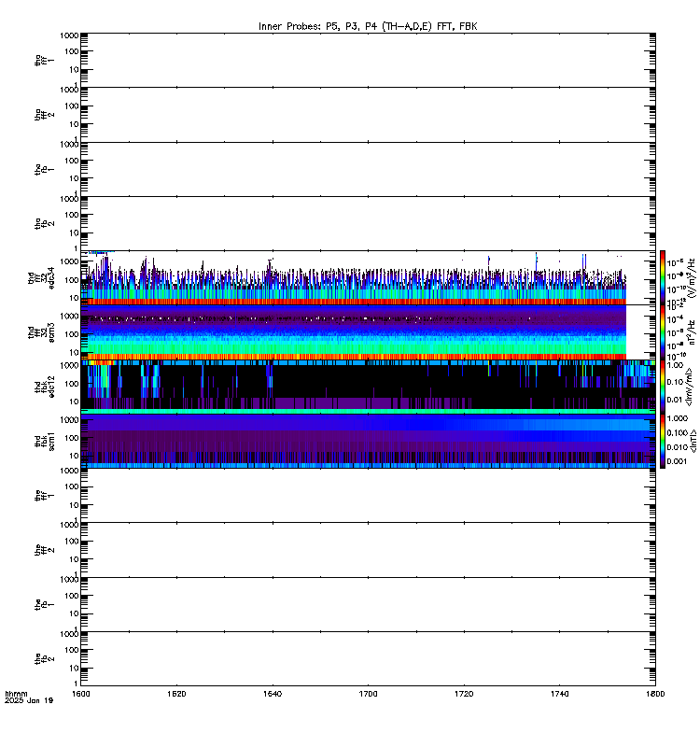Click the '(V/m)²/Hz' color bar unit label
This screenshot has width=700, height=747.
coord(692,278)
